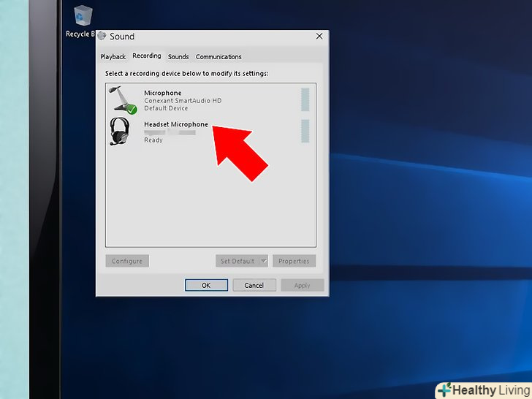Close the Sound dialog window
The image size is (532, 399).
tap(319, 37)
